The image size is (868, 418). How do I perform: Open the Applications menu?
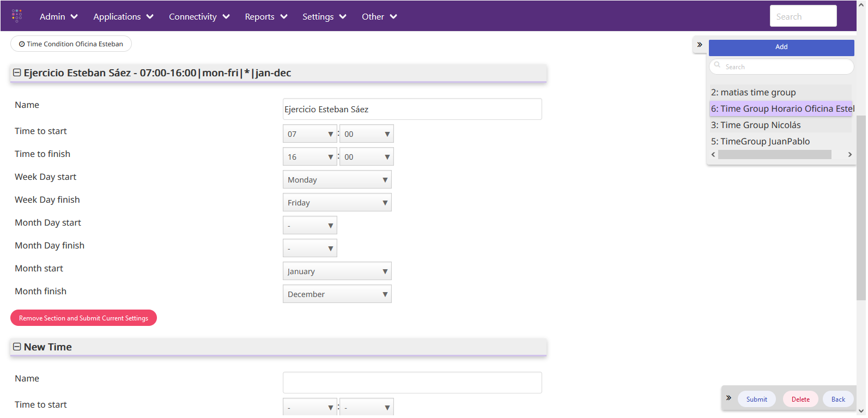pyautogui.click(x=123, y=16)
